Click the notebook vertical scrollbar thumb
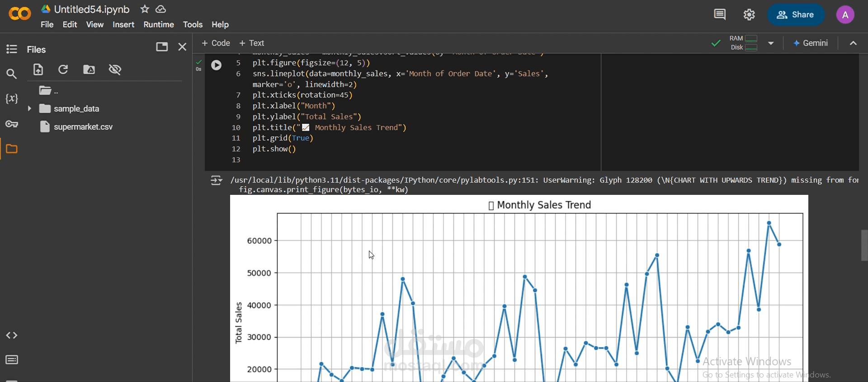 pos(864,245)
